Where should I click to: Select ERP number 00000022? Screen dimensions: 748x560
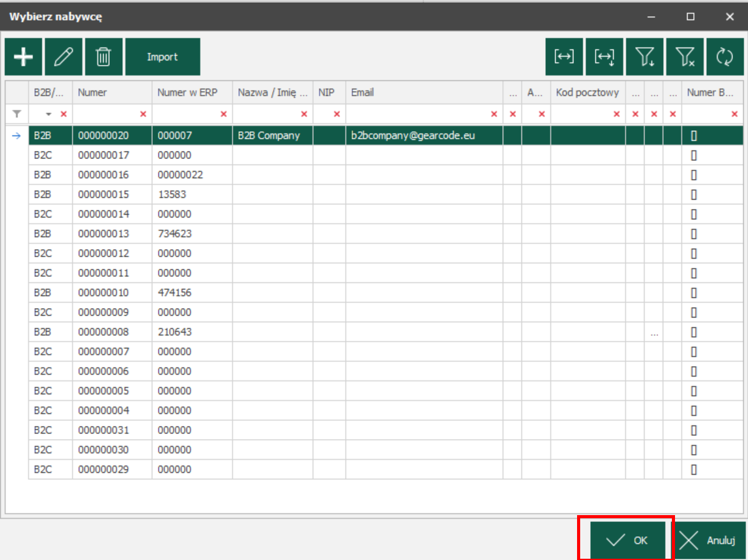[x=192, y=175]
